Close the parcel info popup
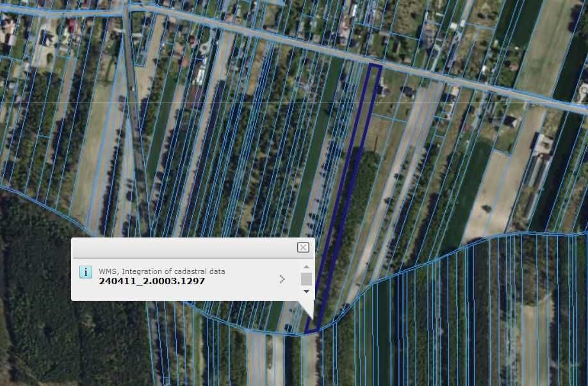The width and height of the screenshot is (588, 386). pyautogui.click(x=303, y=247)
